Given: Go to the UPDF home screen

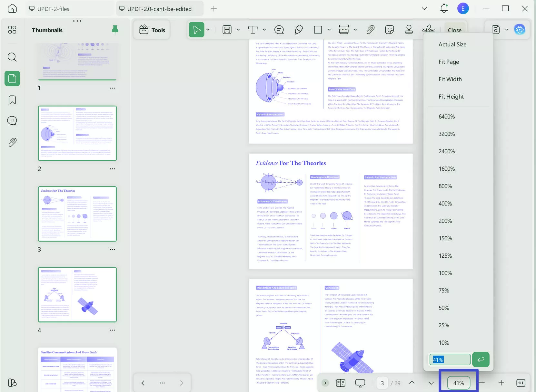Looking at the screenshot, I should click(12, 9).
